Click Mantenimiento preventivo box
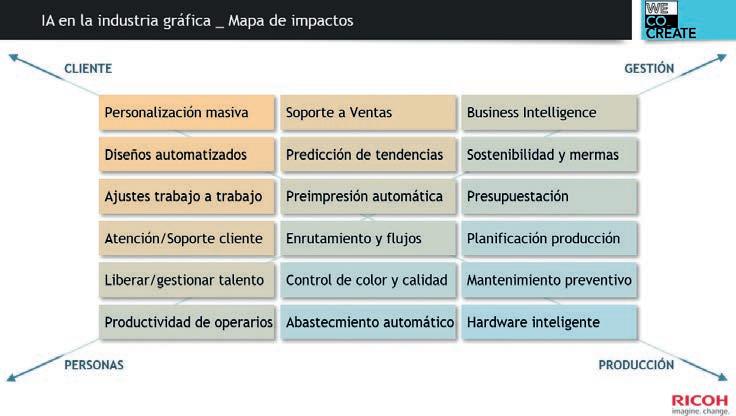This screenshot has width=736, height=416. tap(548, 281)
